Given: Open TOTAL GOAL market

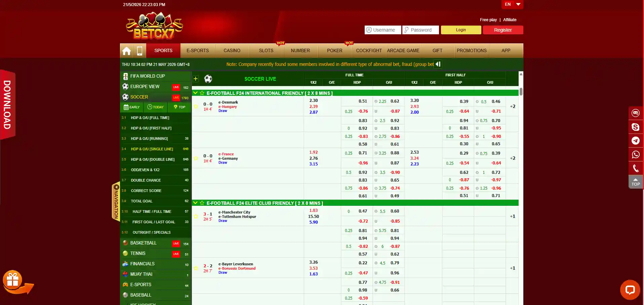Looking at the screenshot, I should pyautogui.click(x=156, y=201).
